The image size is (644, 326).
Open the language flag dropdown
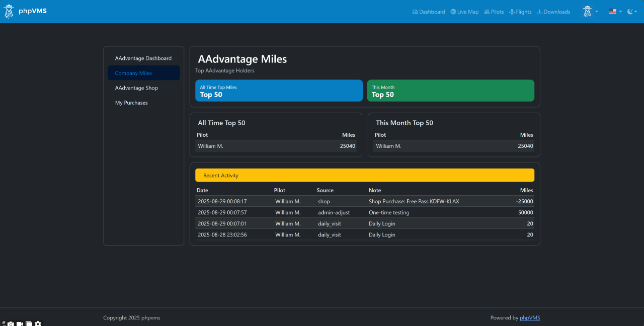pyautogui.click(x=612, y=11)
